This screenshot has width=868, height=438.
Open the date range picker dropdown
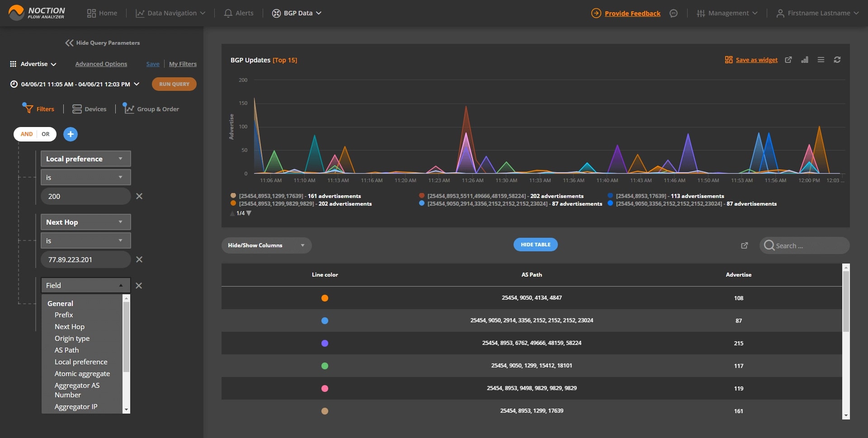[137, 84]
